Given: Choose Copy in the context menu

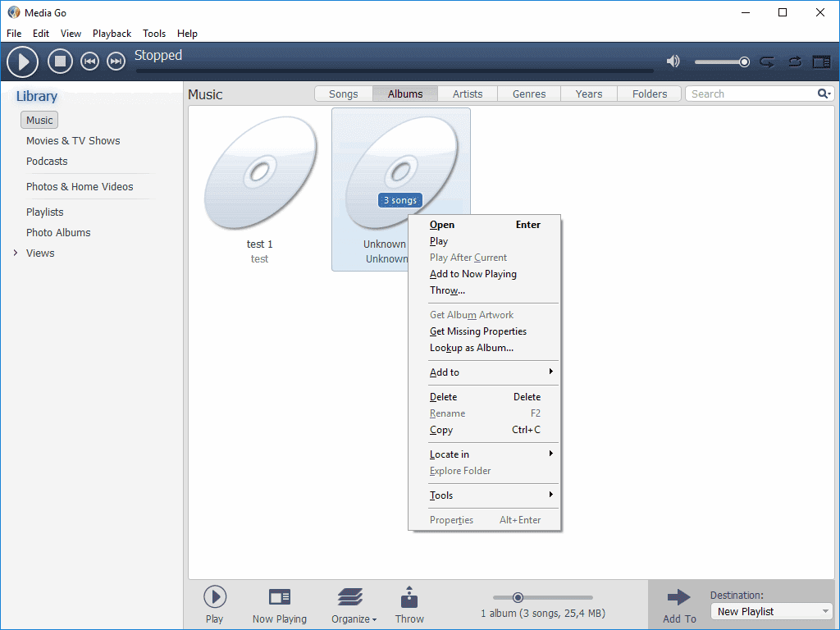Looking at the screenshot, I should [484, 430].
